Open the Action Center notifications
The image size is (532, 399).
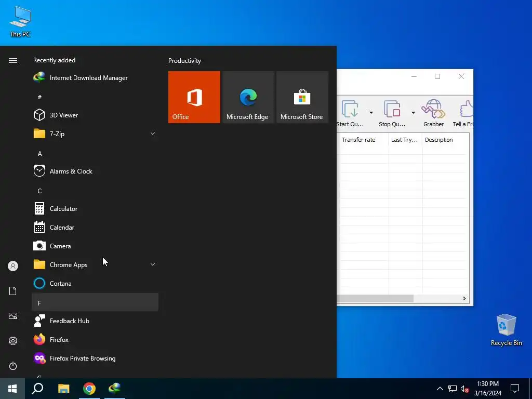coord(515,389)
